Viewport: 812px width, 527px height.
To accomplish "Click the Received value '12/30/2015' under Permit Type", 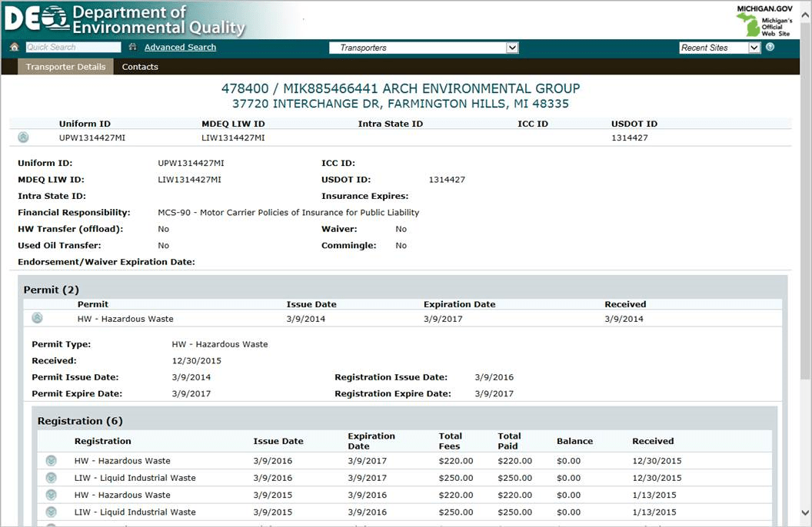I will tap(196, 361).
